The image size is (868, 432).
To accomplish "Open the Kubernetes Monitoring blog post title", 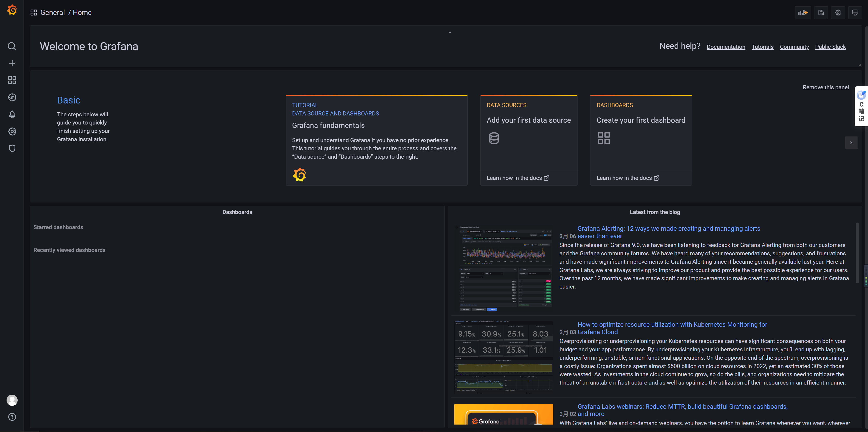I will pos(672,328).
